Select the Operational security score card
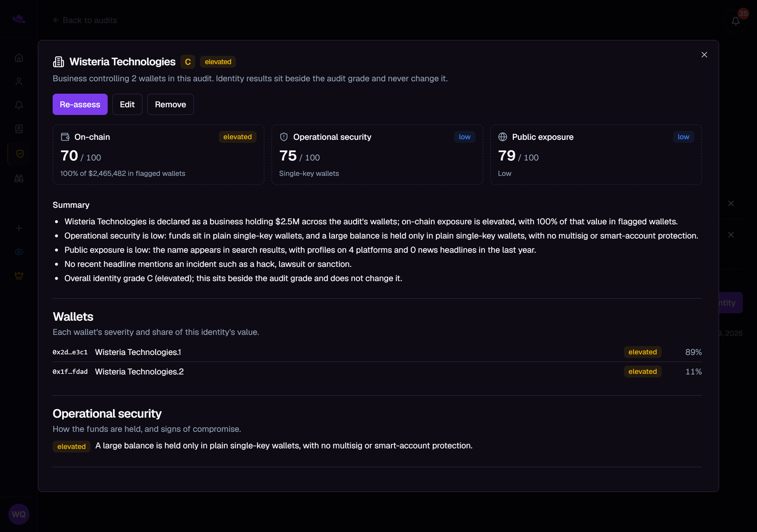The width and height of the screenshot is (757, 532). point(377,155)
